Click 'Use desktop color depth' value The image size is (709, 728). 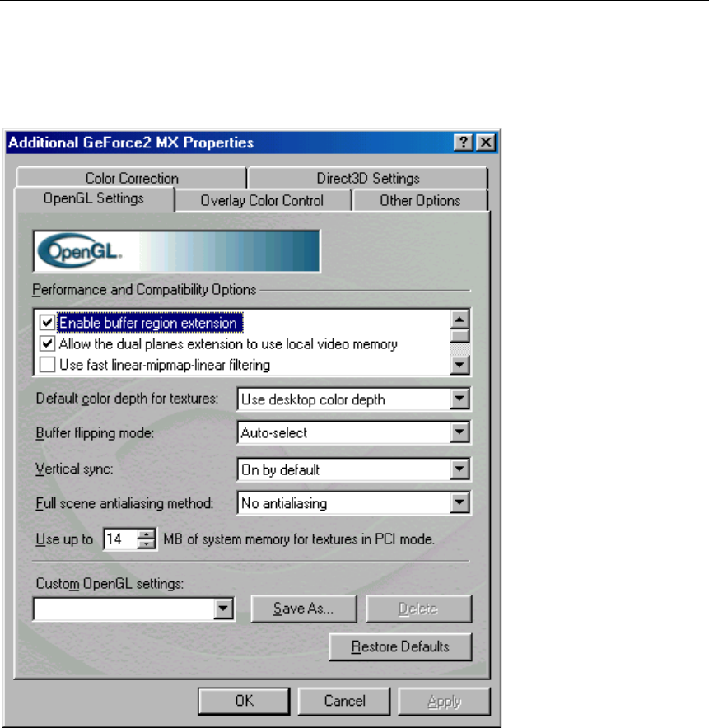[x=313, y=399]
